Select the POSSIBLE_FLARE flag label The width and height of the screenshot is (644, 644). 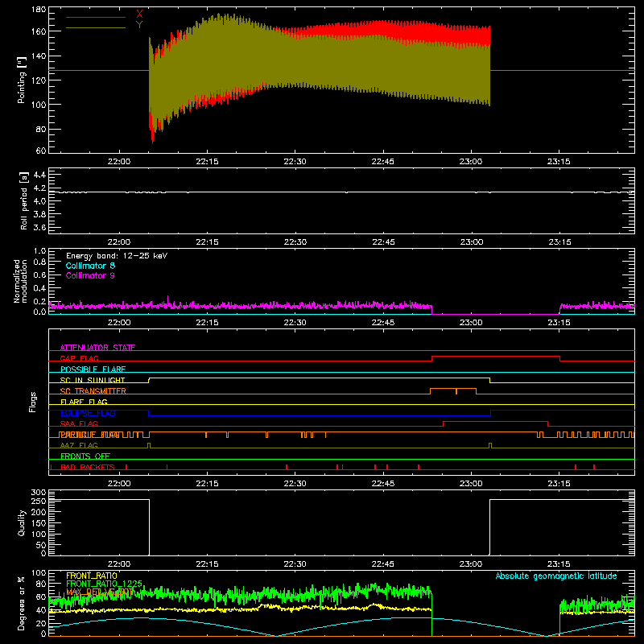[x=93, y=369]
